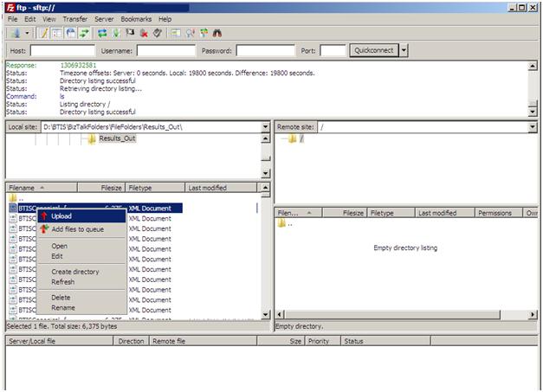This screenshot has height=392, width=543.
Task: Open the directory listing filters icon
Action: (176, 33)
